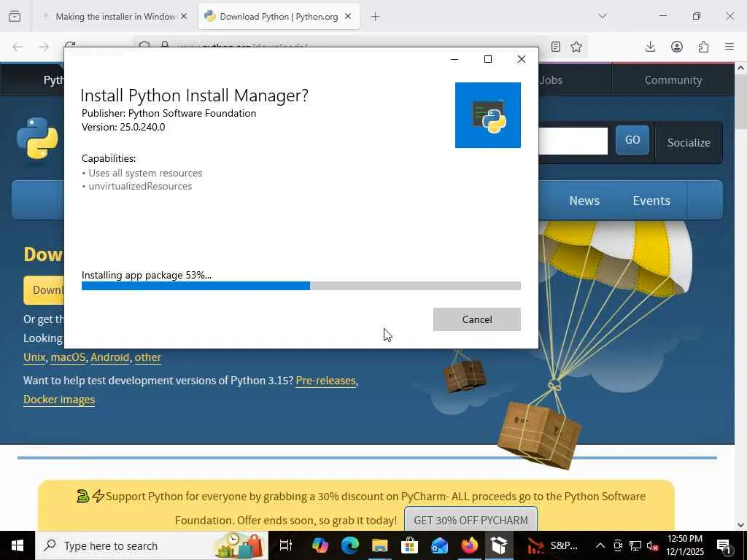Open the Events navigation item

[651, 201]
